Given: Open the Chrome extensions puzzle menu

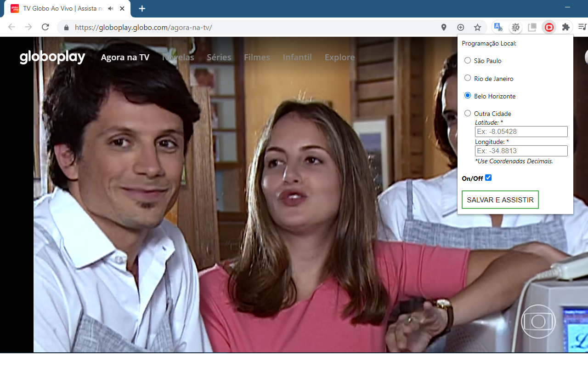Looking at the screenshot, I should [x=565, y=27].
